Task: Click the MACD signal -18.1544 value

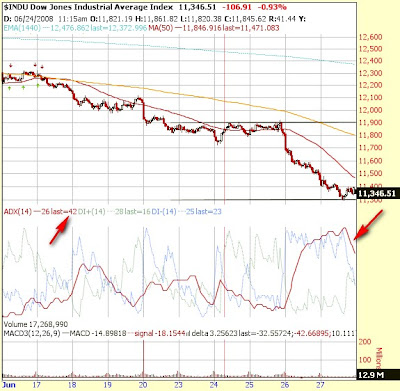Action: [160, 333]
